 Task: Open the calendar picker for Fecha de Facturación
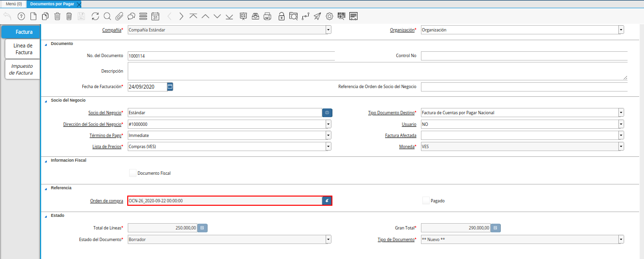pyautogui.click(x=170, y=87)
